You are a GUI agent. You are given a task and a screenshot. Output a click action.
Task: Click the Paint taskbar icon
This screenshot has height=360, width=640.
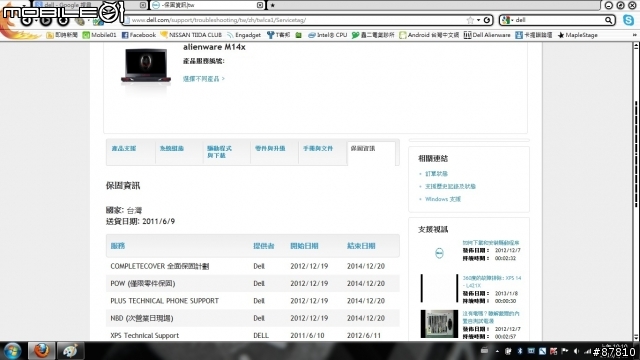click(70, 351)
